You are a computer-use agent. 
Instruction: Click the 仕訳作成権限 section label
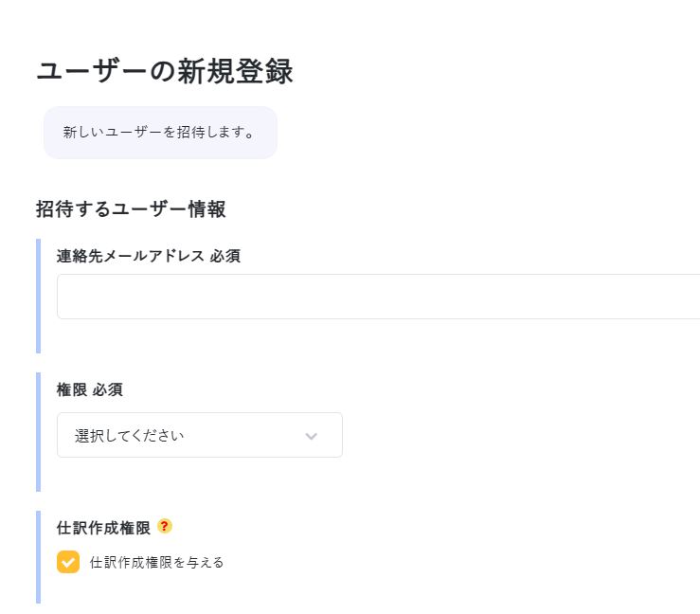[x=103, y=528]
